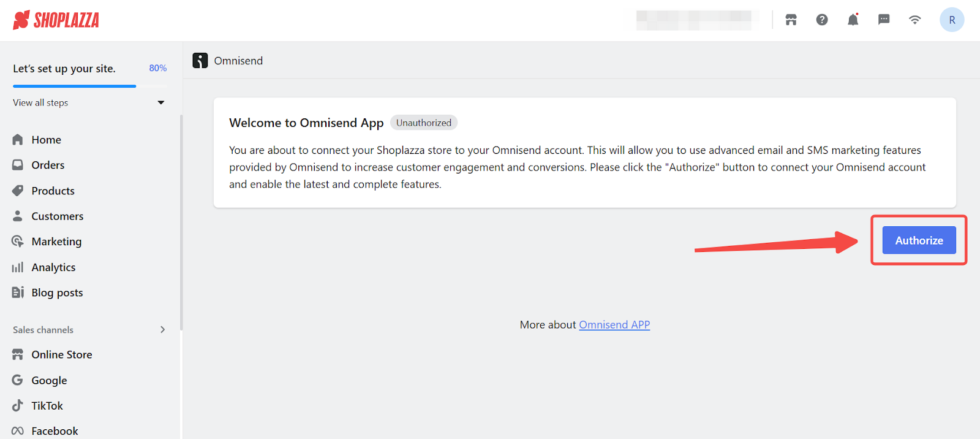Click the Welcome to Omnisend App heading
The height and width of the screenshot is (439, 980).
[x=306, y=123]
